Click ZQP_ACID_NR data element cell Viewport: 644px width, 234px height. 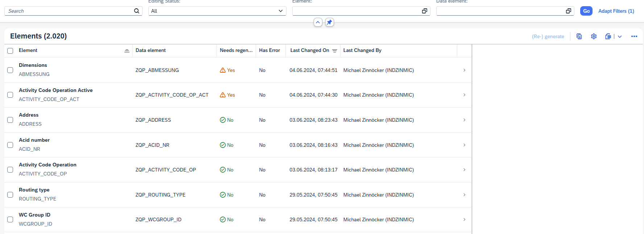(152, 145)
